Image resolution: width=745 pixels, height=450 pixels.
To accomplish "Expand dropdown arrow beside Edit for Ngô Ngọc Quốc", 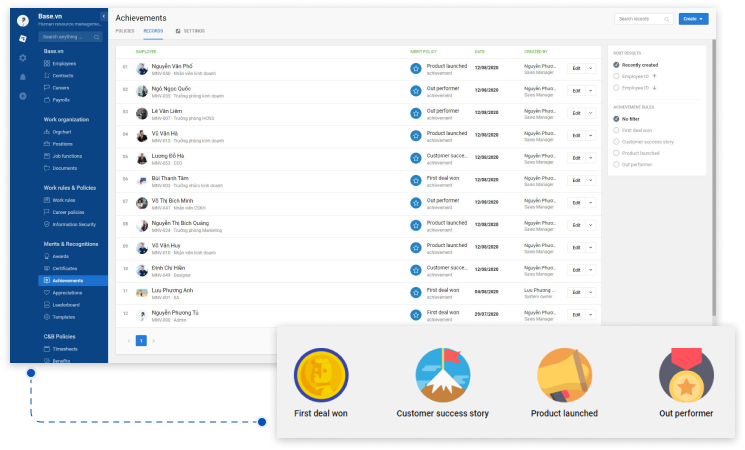I will (590, 90).
